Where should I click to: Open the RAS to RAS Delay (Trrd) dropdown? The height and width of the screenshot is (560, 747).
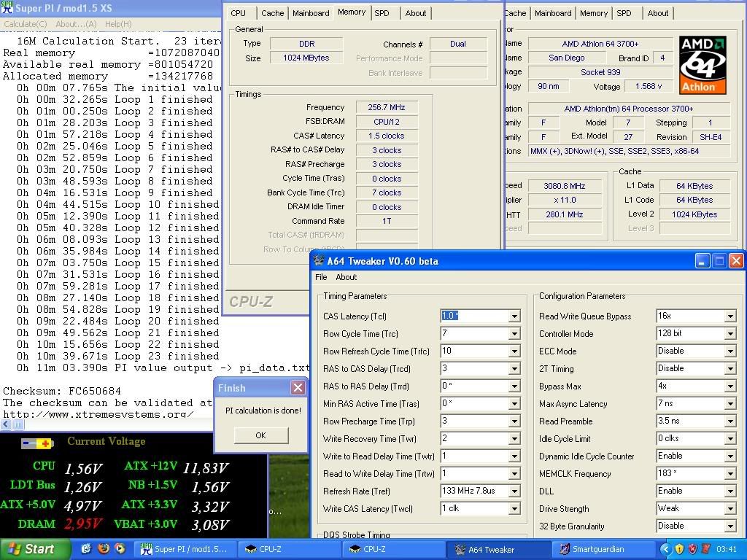[514, 386]
